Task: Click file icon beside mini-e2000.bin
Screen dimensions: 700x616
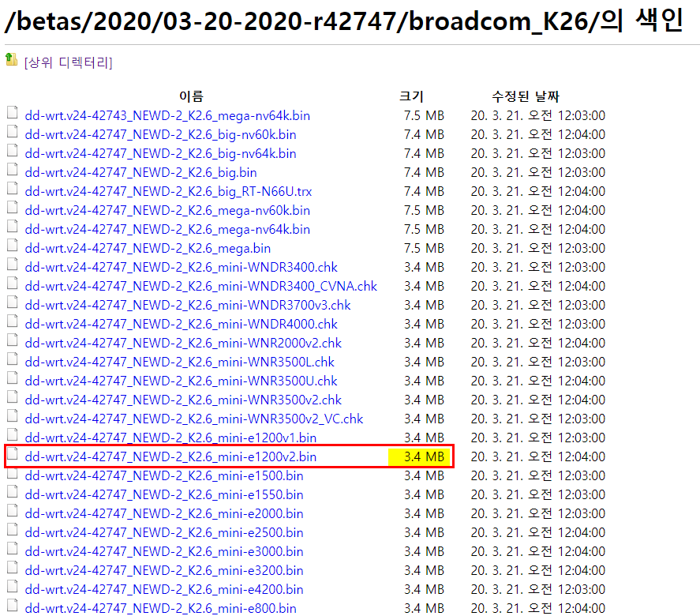Action: pos(13,511)
